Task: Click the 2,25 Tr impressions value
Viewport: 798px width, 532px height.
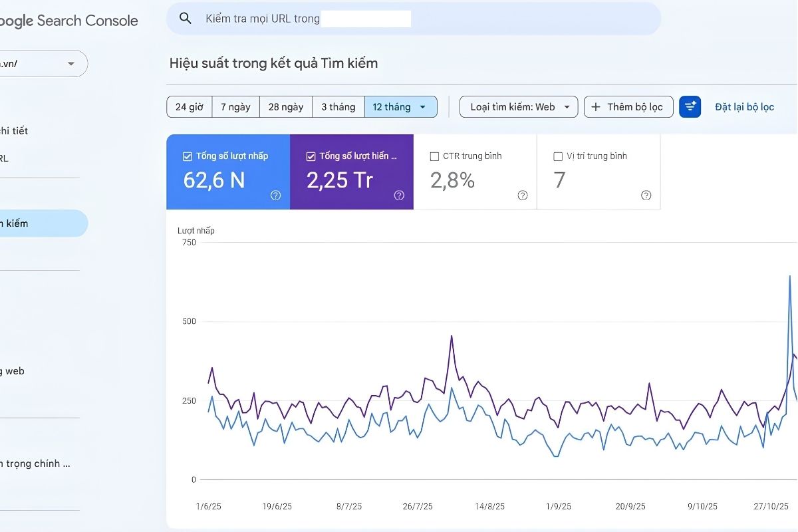Action: tap(340, 180)
